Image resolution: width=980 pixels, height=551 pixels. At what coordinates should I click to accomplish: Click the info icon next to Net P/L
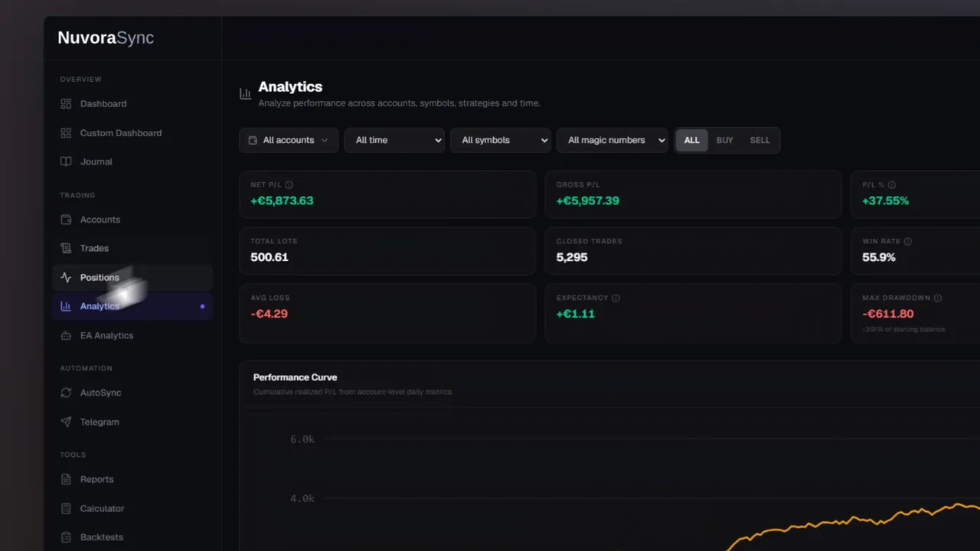[289, 184]
